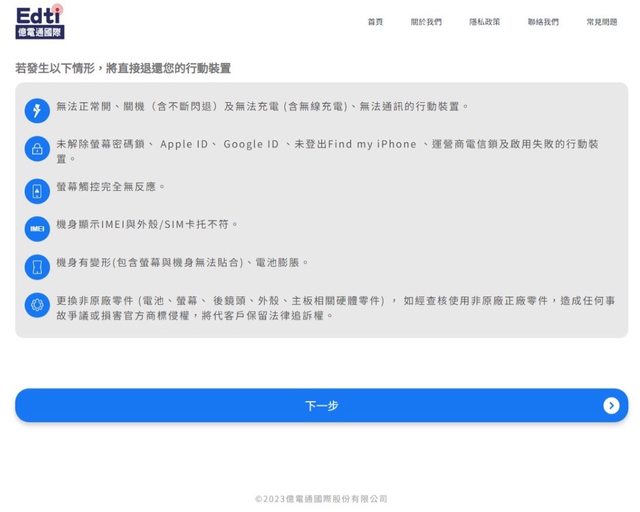Screen dimensions: 640x512
Task: Click the 更換非原廠零件 condition paragraph
Action: pyautogui.click(x=335, y=307)
